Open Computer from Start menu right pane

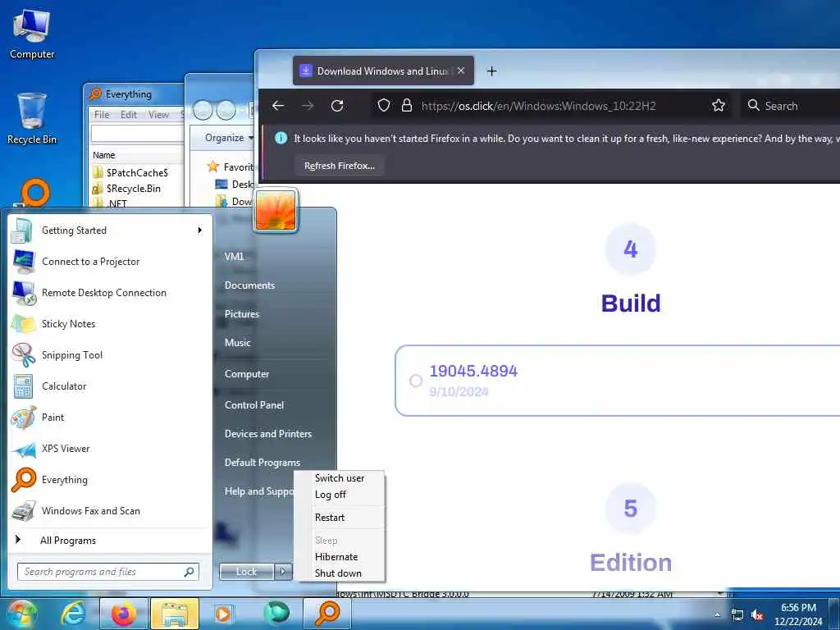(x=246, y=374)
